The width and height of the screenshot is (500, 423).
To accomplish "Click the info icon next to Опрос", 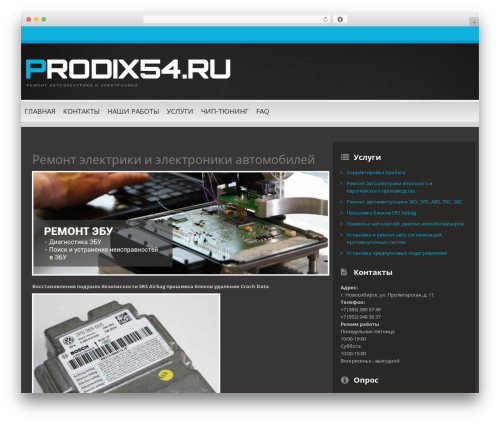I will (x=345, y=380).
